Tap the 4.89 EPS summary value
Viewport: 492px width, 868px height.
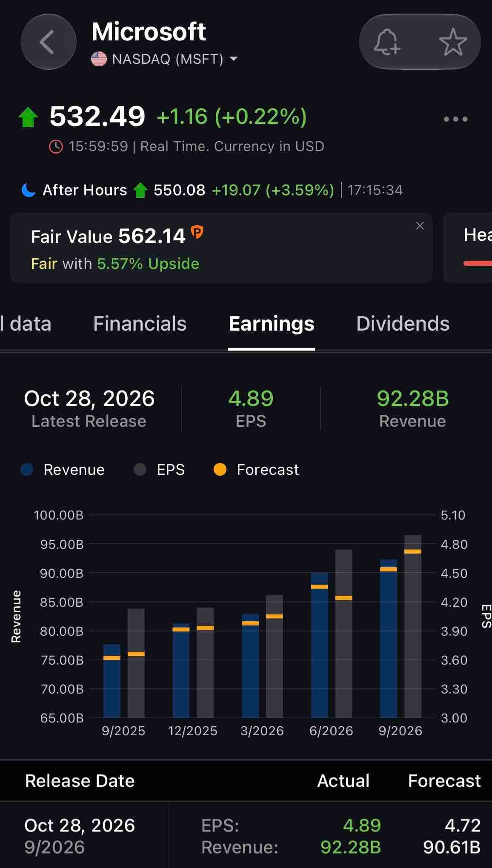click(x=251, y=399)
